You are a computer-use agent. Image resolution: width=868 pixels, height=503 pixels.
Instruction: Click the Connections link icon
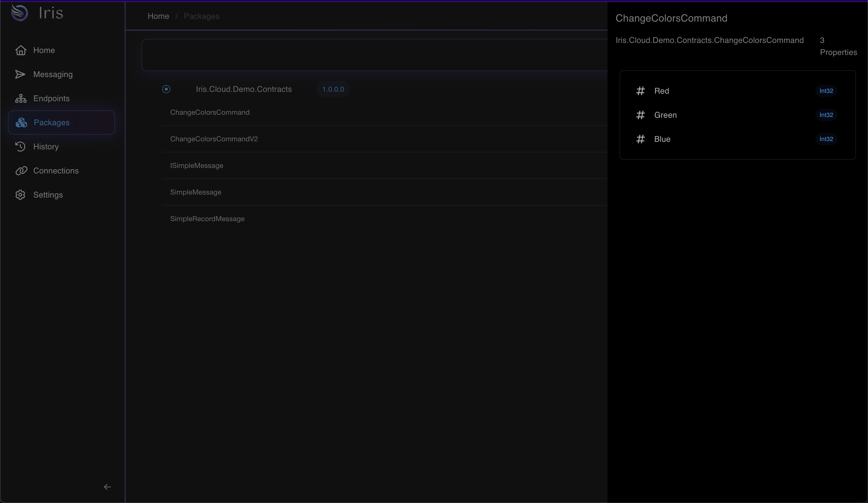click(21, 171)
